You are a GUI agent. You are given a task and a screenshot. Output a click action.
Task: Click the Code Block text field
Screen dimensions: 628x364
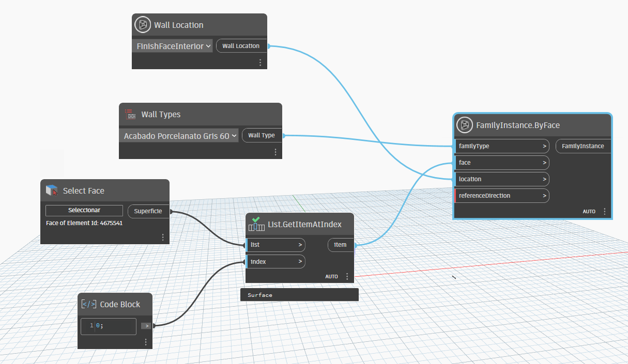click(109, 326)
